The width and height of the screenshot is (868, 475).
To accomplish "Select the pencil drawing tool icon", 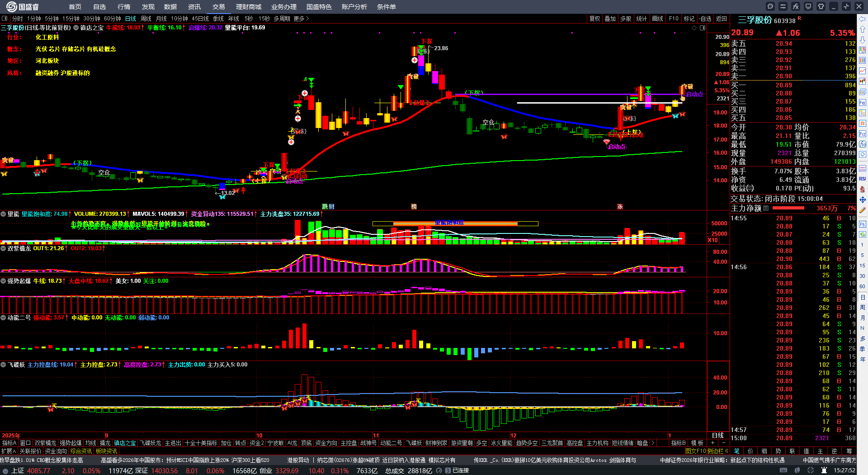I will tap(863, 210).
